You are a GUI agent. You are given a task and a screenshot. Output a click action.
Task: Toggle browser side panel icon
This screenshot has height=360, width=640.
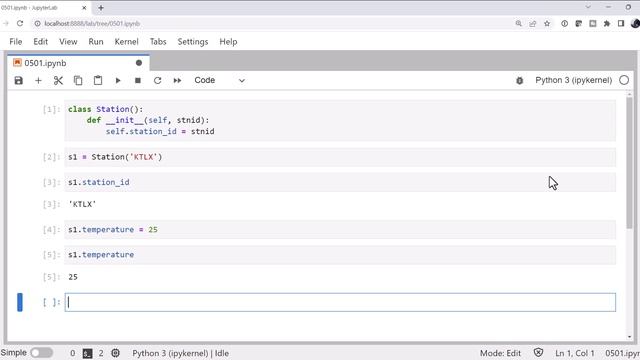pos(621,24)
